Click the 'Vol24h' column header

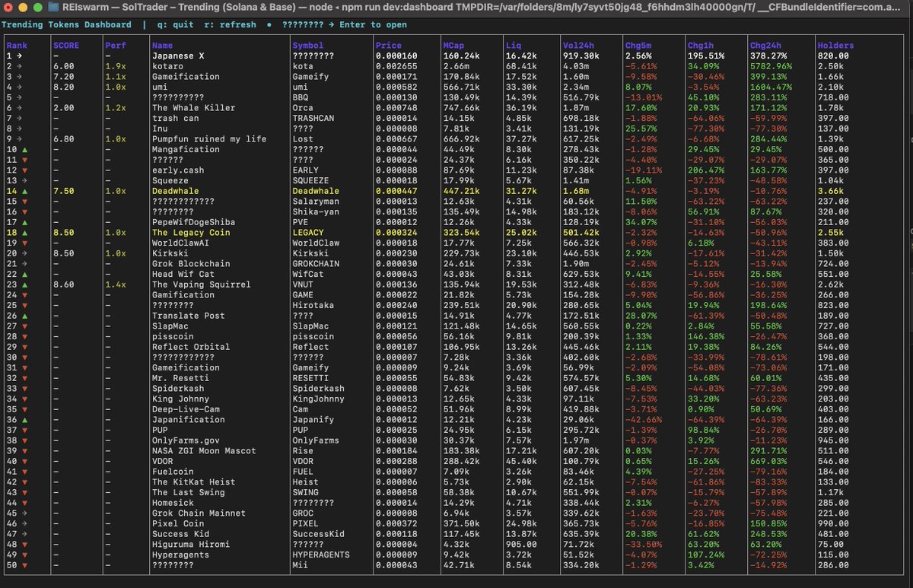(x=579, y=46)
